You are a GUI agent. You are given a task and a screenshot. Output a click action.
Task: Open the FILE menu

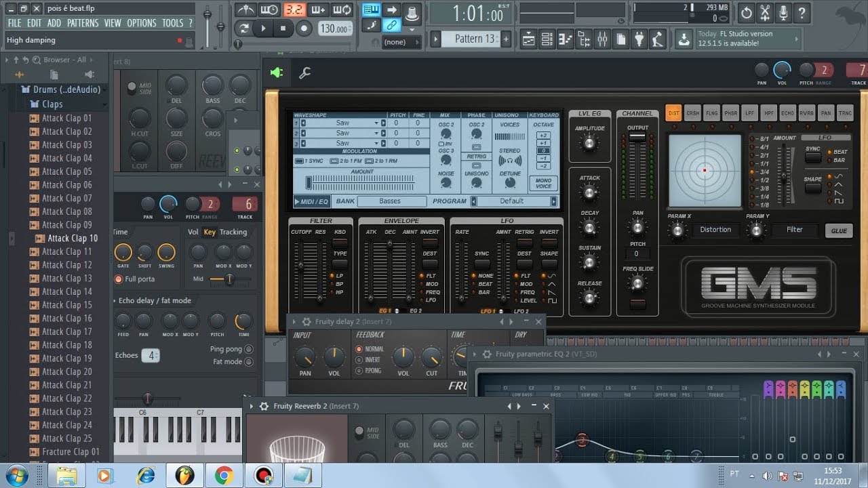click(x=14, y=23)
